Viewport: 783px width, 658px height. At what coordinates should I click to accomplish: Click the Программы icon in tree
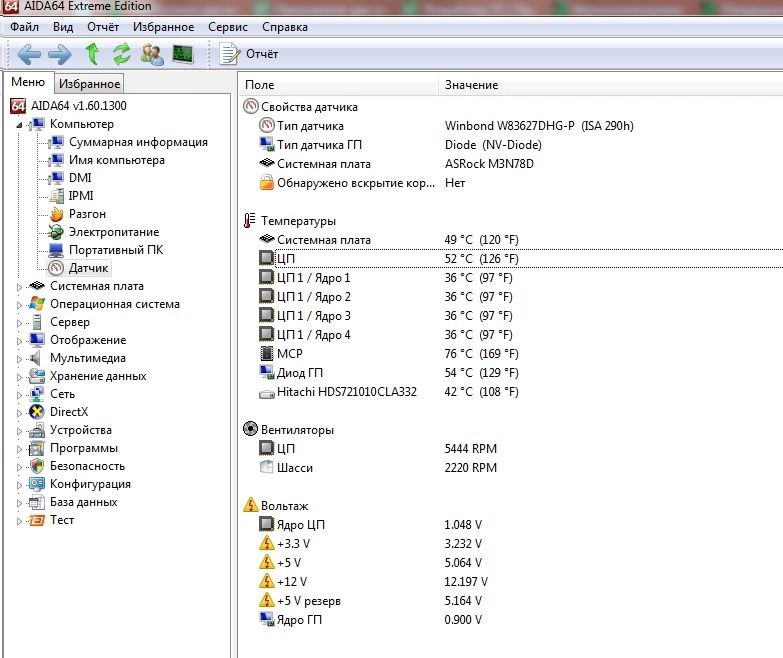click(x=36, y=448)
